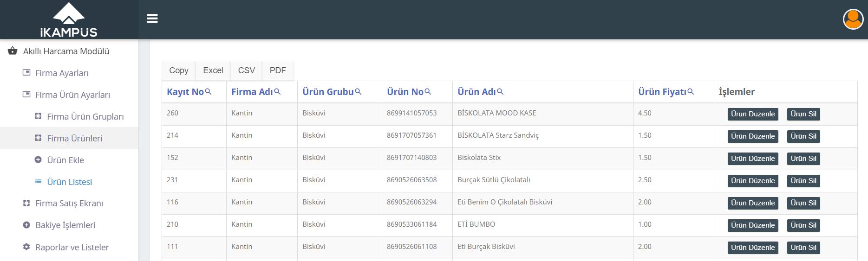Sort by Ürün Fiyatı column

(662, 92)
